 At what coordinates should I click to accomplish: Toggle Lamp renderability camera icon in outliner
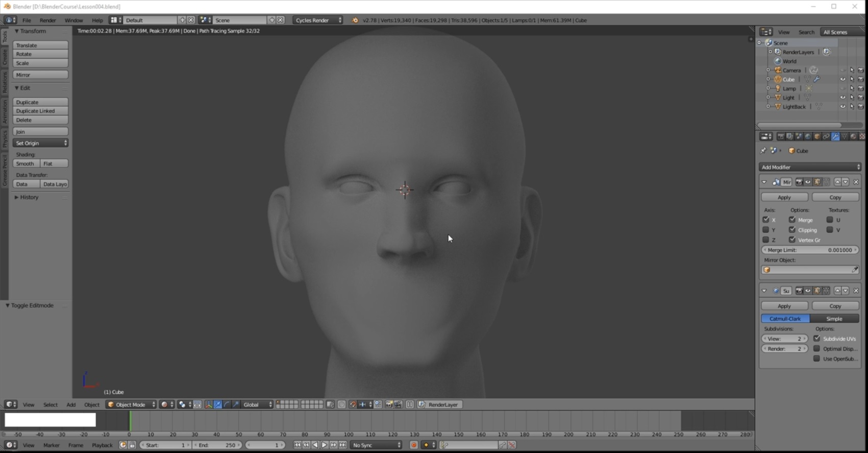pos(861,88)
